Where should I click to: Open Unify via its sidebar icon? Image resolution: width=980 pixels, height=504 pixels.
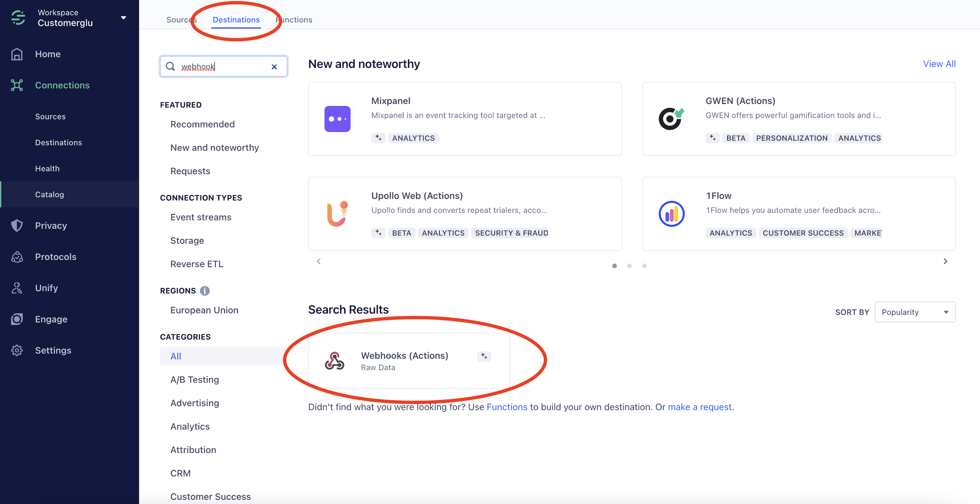click(17, 288)
